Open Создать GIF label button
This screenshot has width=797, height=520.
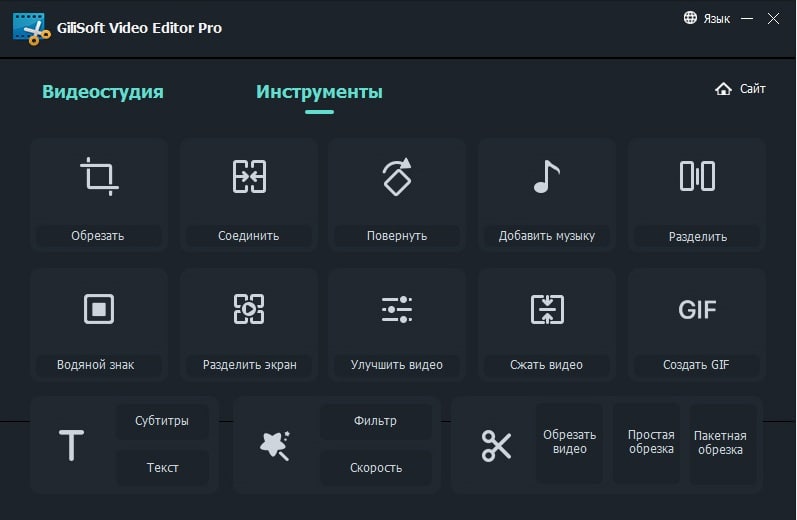coord(696,365)
